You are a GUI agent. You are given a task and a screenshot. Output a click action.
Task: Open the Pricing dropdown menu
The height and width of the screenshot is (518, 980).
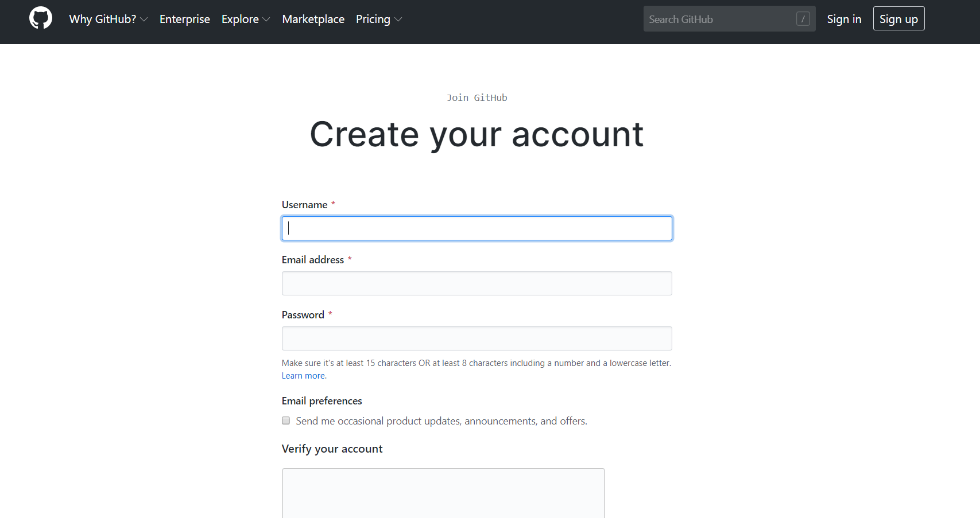point(378,19)
